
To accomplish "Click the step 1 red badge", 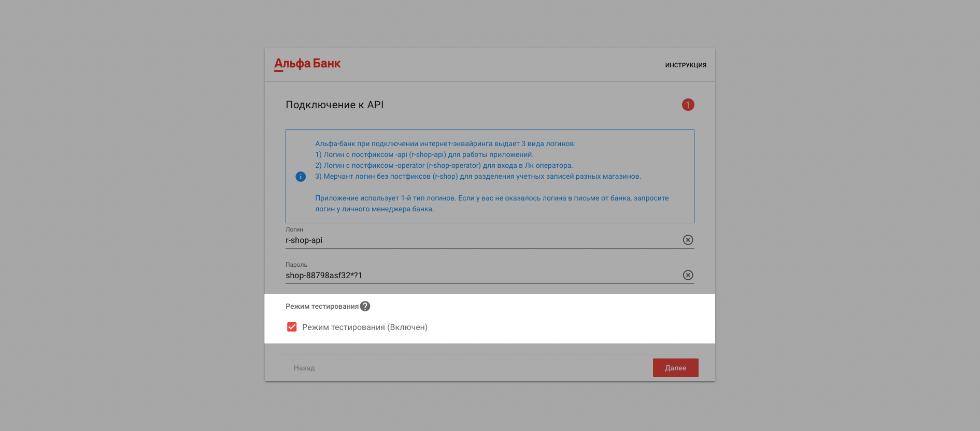I will coord(688,105).
